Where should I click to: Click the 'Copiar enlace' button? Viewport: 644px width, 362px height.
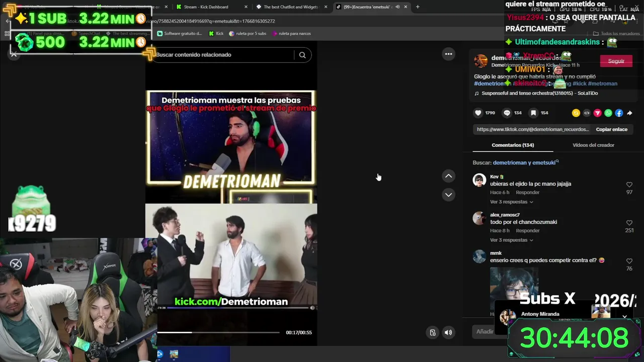pyautogui.click(x=611, y=129)
